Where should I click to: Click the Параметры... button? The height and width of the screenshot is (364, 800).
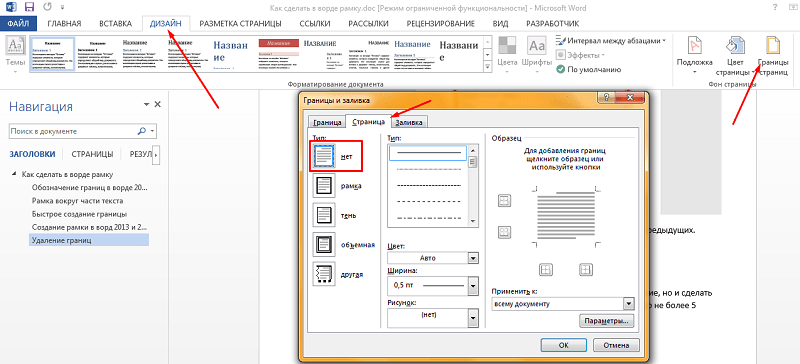pos(607,322)
